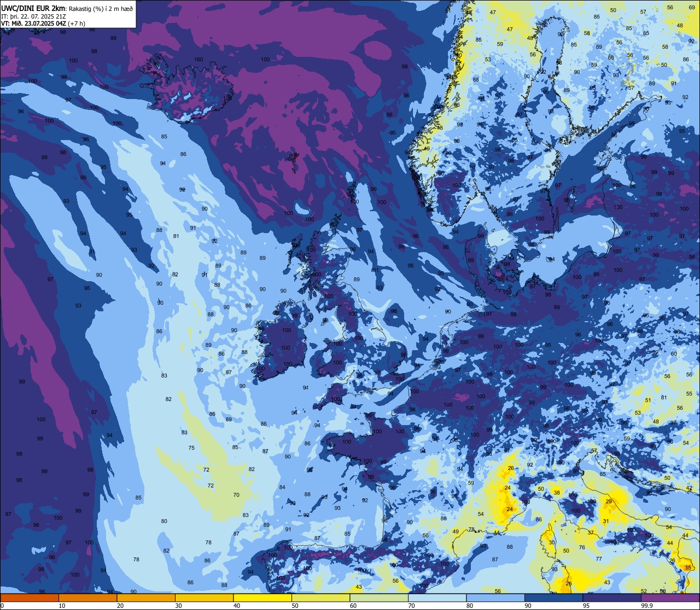Click the legend tick label 99.9
700x610 pixels.
(x=647, y=606)
